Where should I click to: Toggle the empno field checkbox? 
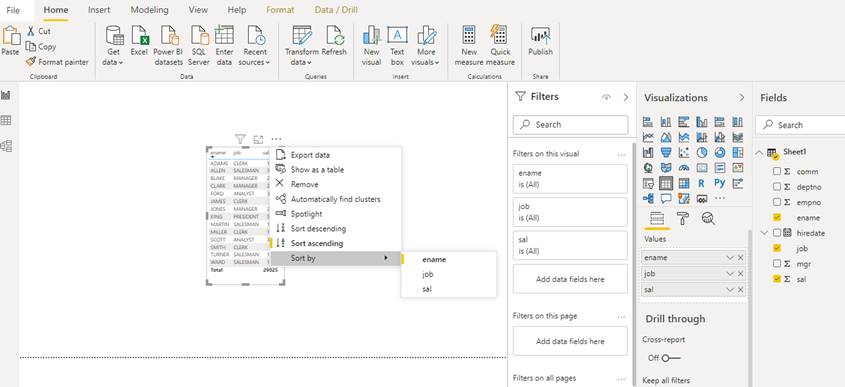click(777, 202)
